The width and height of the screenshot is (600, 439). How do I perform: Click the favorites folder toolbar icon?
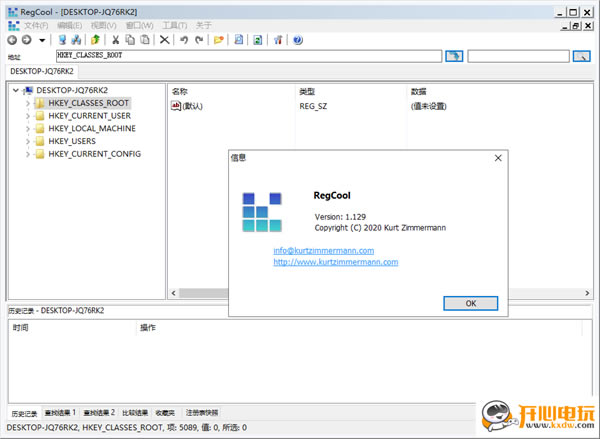click(218, 40)
